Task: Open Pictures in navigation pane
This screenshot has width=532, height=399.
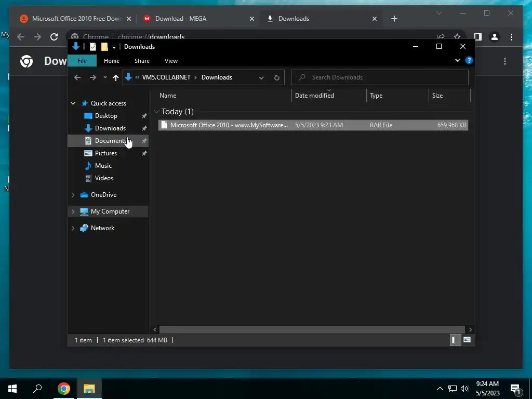Action: click(x=106, y=153)
